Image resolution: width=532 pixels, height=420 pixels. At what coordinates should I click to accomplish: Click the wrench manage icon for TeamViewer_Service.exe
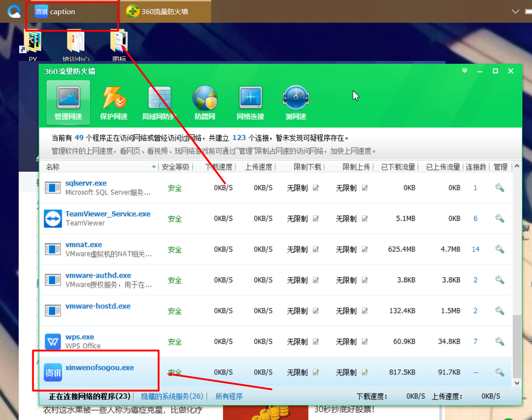pyautogui.click(x=499, y=218)
